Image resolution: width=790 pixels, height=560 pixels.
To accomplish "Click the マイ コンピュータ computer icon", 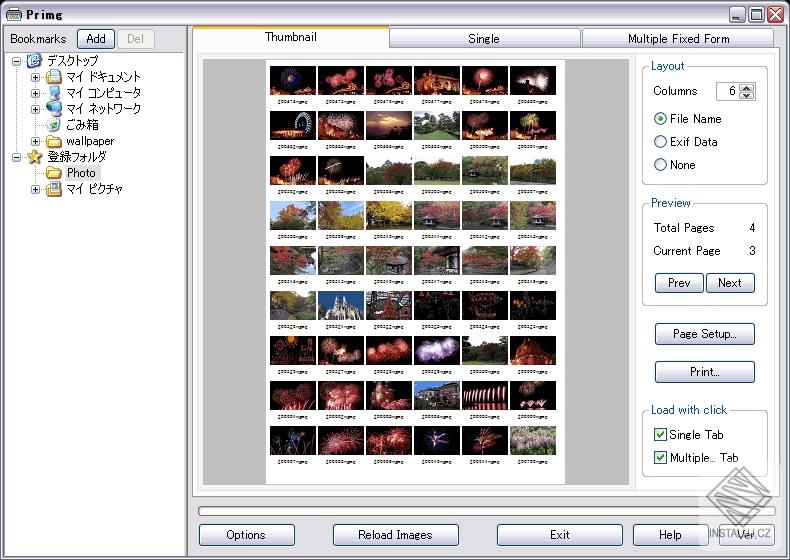I will [53, 93].
